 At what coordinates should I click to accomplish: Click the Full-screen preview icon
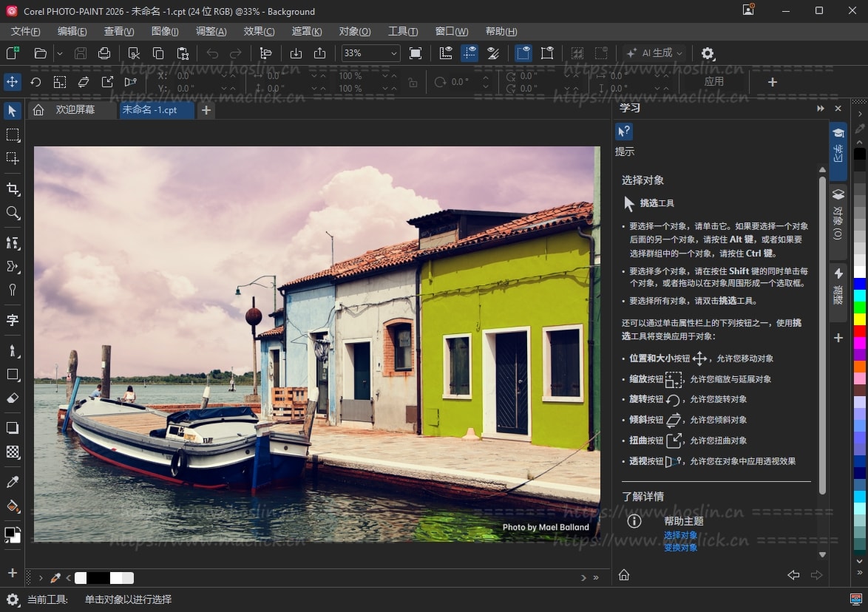(416, 53)
